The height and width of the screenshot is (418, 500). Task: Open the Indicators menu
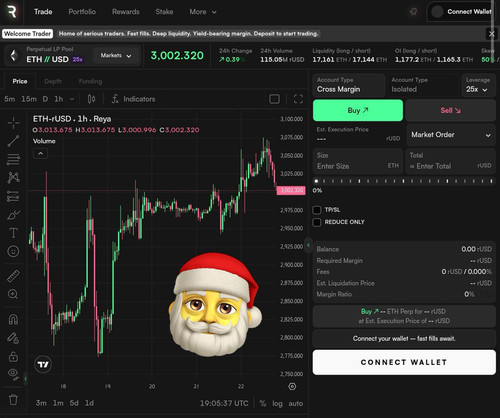[133, 99]
